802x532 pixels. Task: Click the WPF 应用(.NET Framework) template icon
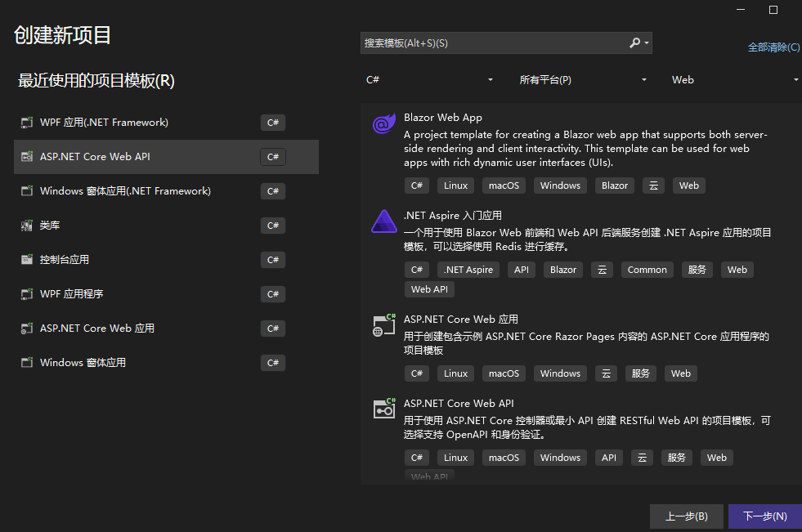coord(27,123)
